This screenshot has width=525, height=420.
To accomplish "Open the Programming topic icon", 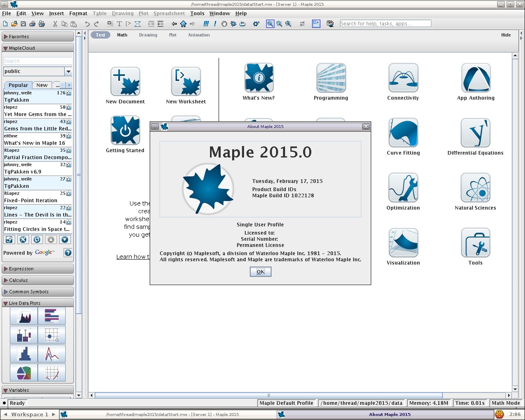I will (331, 78).
